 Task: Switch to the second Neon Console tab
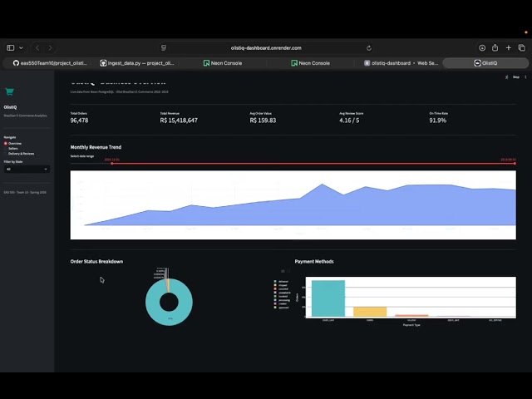(x=310, y=63)
